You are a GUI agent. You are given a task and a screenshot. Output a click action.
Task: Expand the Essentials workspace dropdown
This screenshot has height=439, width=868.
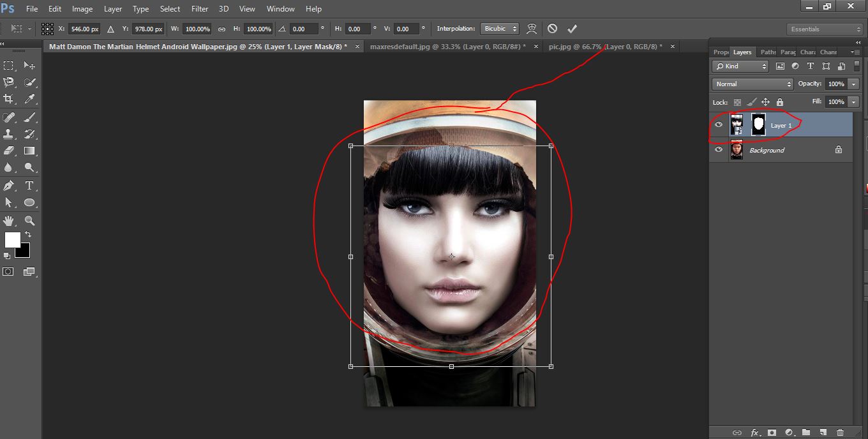pos(825,29)
